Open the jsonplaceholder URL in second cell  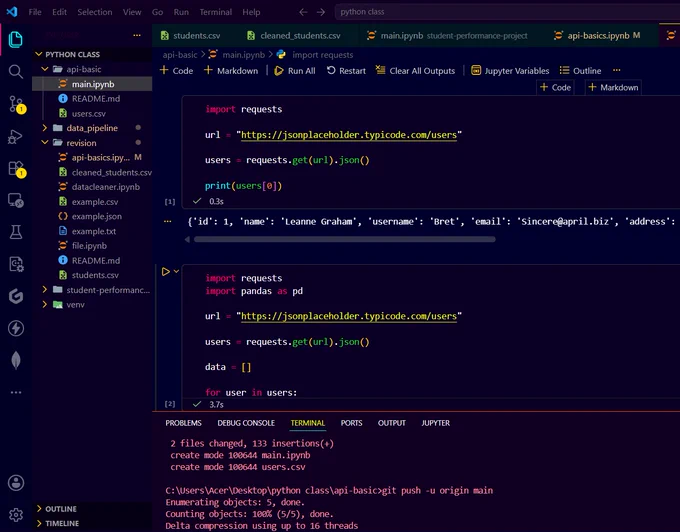point(349,316)
